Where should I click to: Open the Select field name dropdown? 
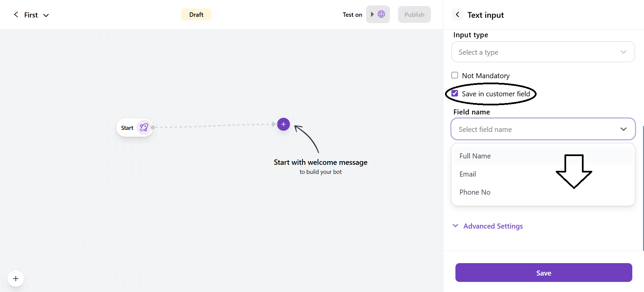(543, 129)
